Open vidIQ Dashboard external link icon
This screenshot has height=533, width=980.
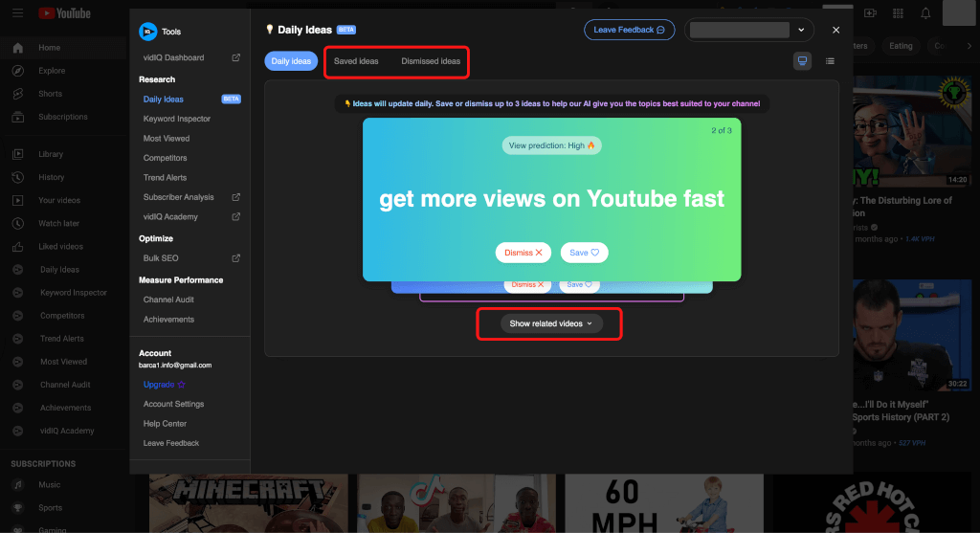[x=236, y=57]
